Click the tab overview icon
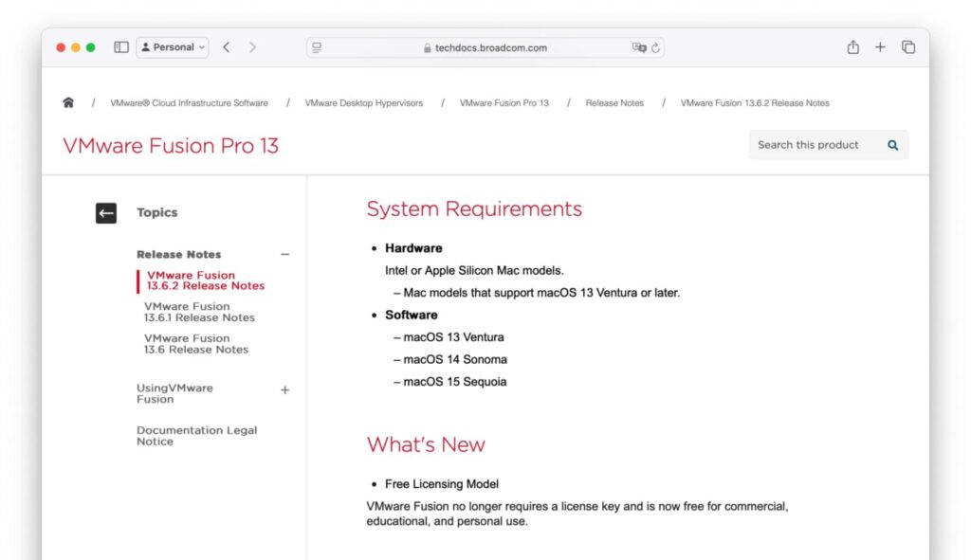971x560 pixels. [x=907, y=46]
